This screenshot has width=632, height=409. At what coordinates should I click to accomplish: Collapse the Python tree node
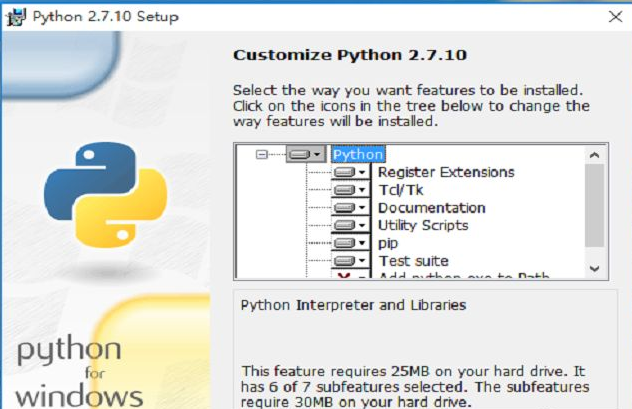pyautogui.click(x=263, y=155)
